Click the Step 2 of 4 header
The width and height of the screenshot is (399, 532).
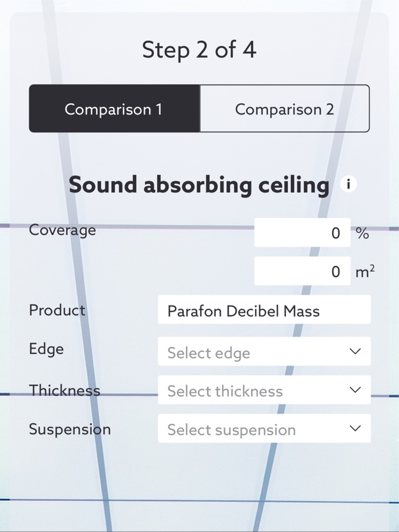199,50
